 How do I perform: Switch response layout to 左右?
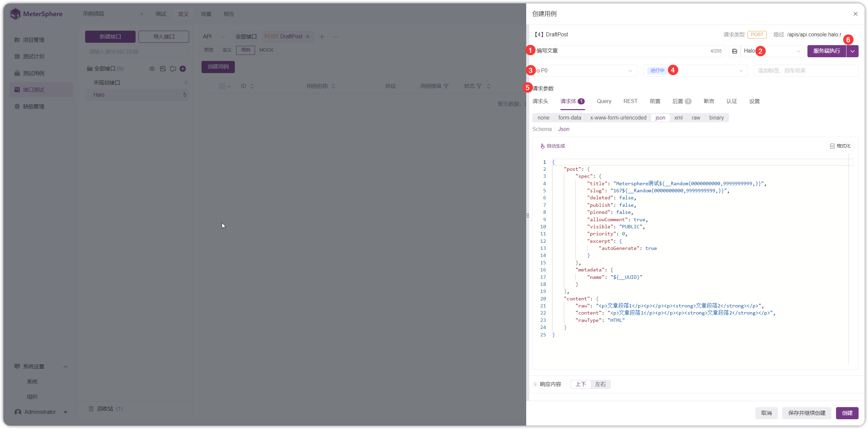[x=600, y=384]
